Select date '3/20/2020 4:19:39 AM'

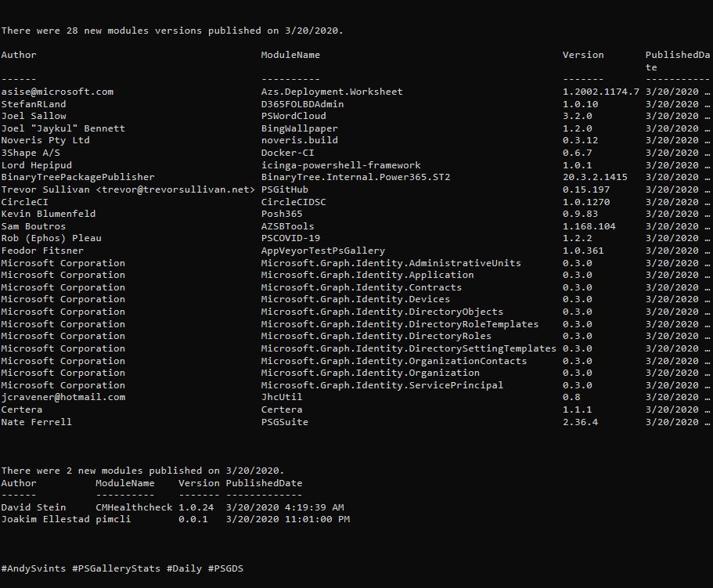click(285, 507)
